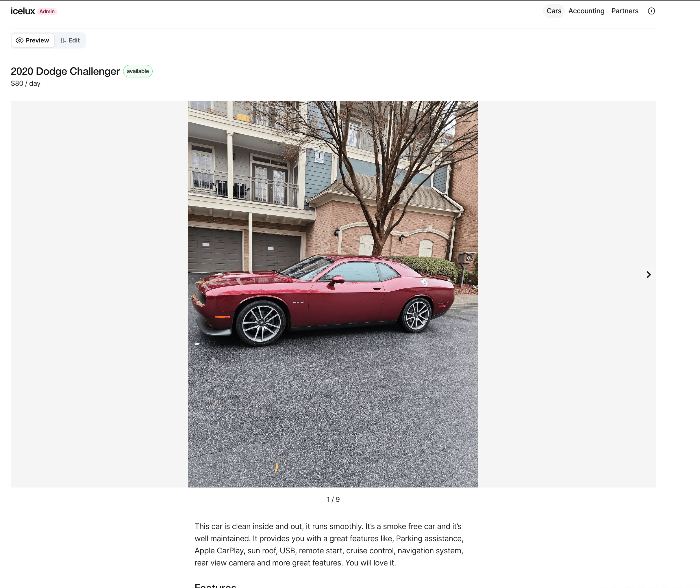Screen dimensions: 700x588
Task: Open the Cars navigation item
Action: tap(553, 11)
